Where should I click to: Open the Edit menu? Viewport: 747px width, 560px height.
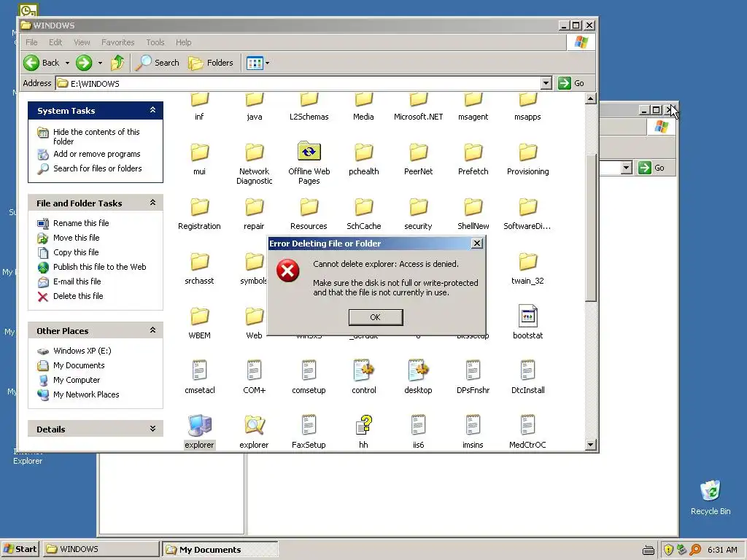[x=55, y=42]
